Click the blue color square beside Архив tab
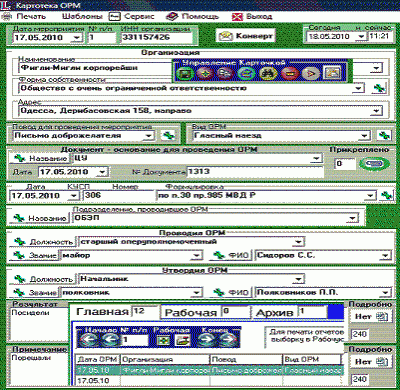 click(335, 312)
